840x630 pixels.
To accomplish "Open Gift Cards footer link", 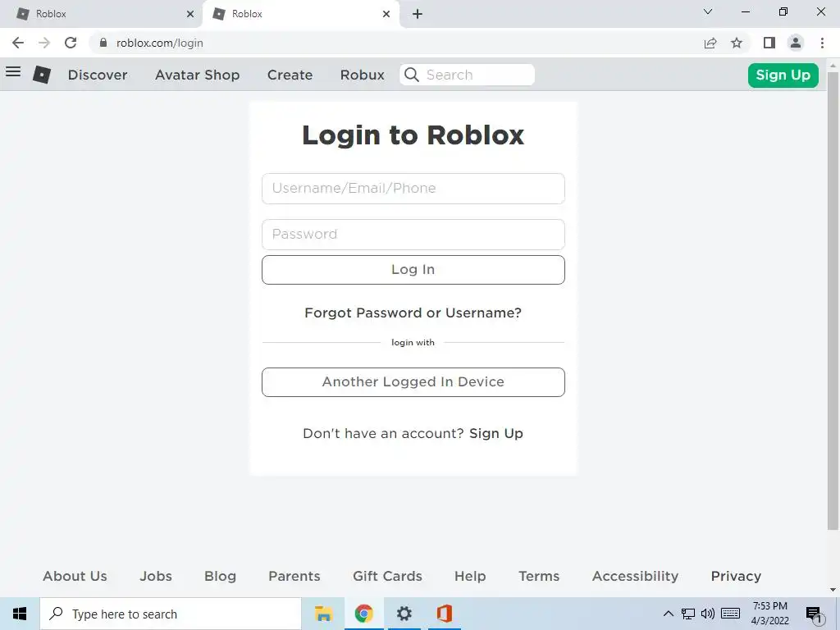I will coord(387,576).
